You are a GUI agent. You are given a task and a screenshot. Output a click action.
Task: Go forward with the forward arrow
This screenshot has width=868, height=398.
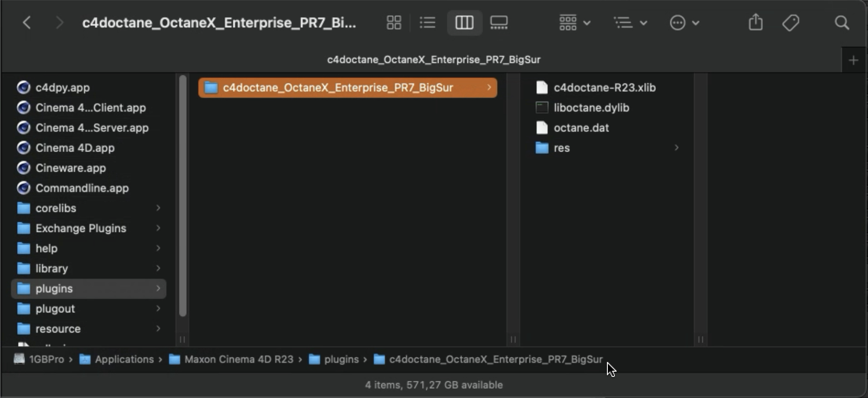pyautogui.click(x=59, y=22)
